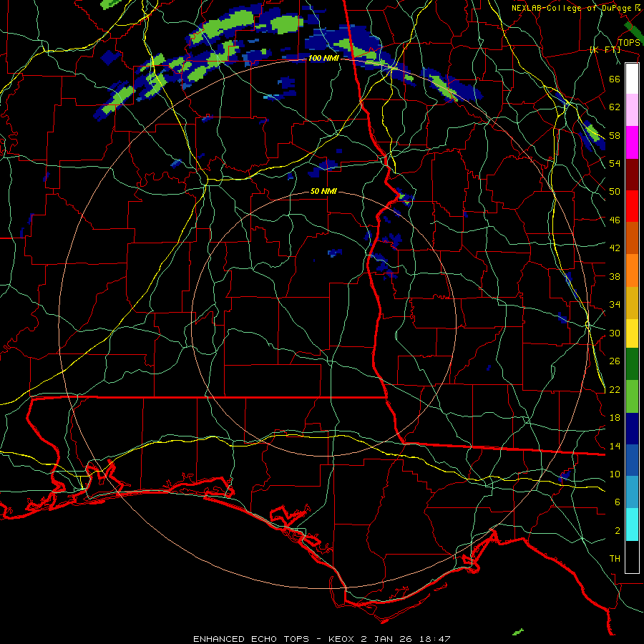This screenshot has width=644, height=644.
Task: Click the 100 NMI range ring label
Action: click(x=323, y=59)
